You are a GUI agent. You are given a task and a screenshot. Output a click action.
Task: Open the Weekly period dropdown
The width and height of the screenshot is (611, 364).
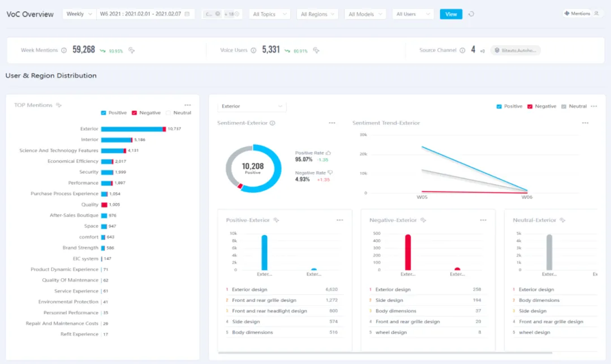click(78, 14)
